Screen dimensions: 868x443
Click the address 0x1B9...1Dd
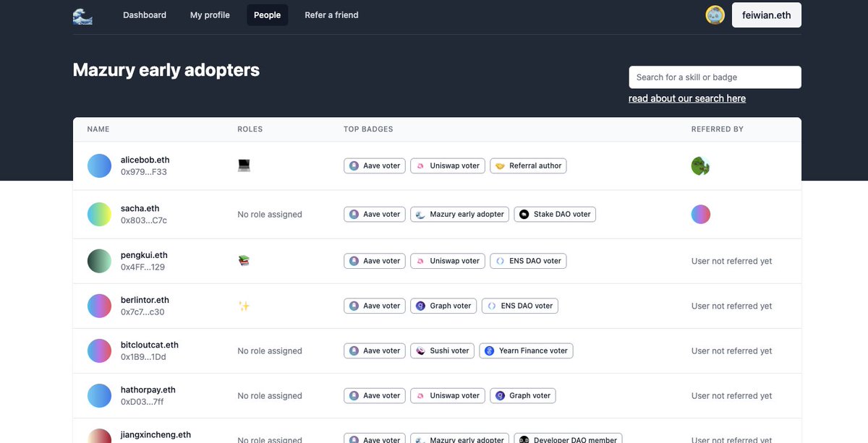pos(143,357)
